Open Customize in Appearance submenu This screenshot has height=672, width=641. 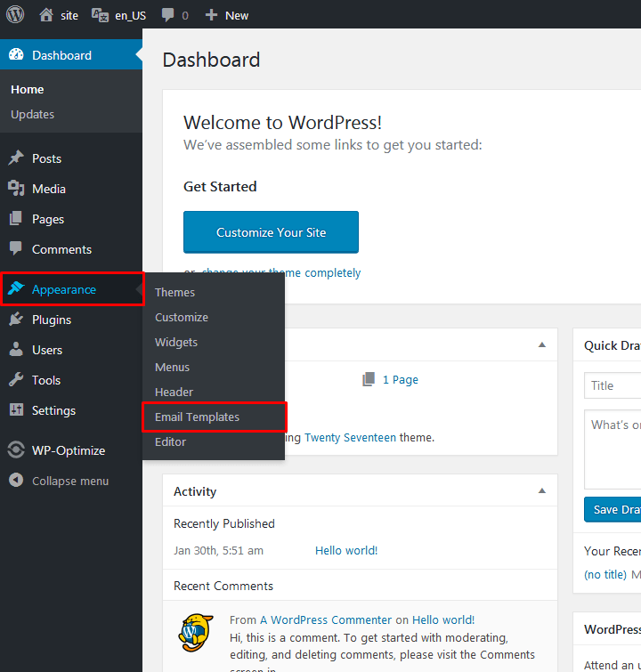[182, 317]
